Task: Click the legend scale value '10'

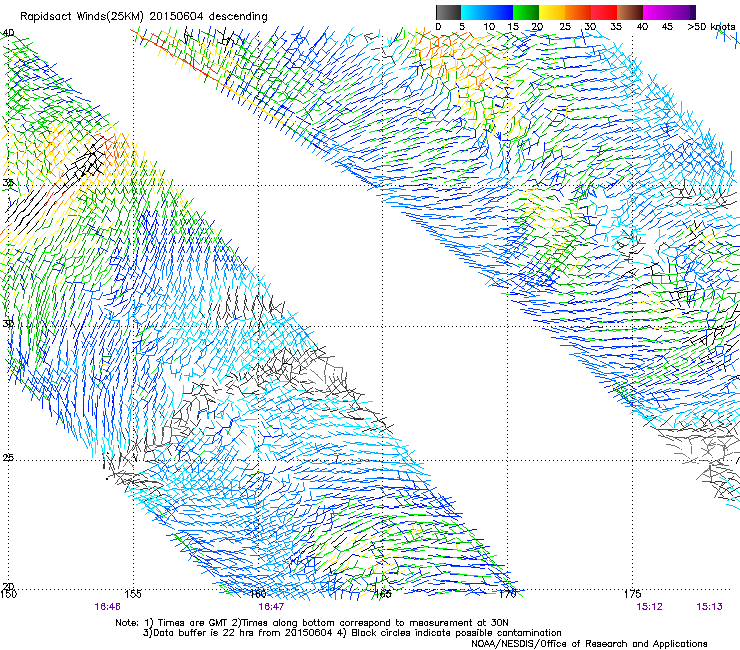Action: [489, 26]
